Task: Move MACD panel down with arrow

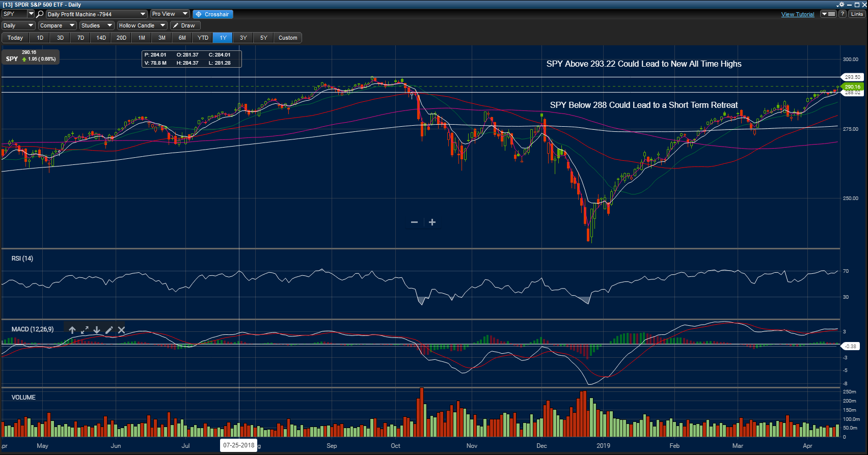Action: 97,330
